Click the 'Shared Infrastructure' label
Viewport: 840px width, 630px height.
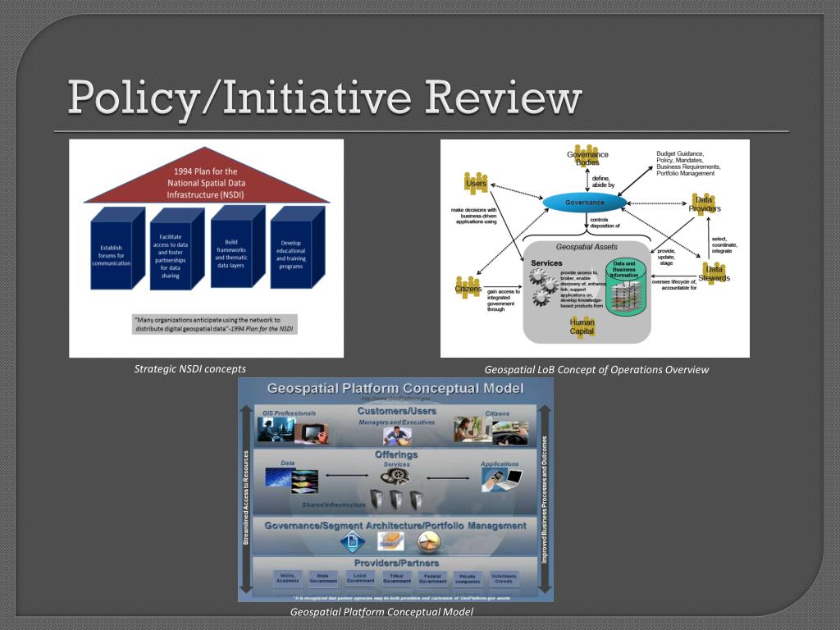pyautogui.click(x=334, y=504)
